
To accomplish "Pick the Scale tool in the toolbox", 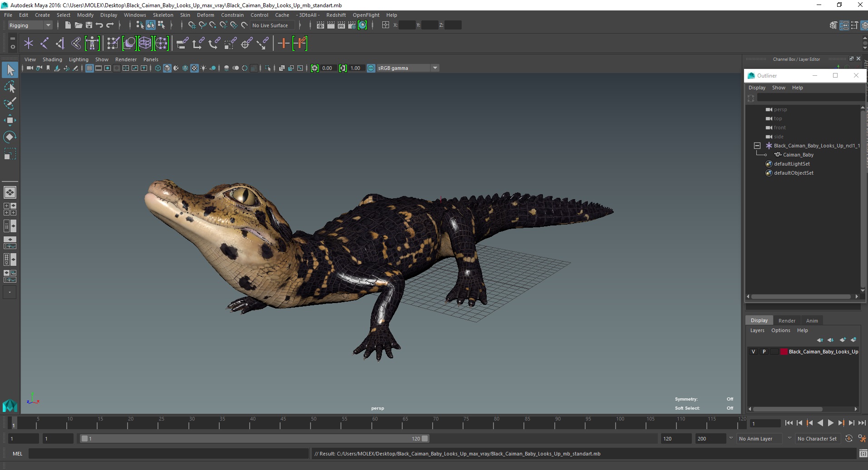I will 10,154.
